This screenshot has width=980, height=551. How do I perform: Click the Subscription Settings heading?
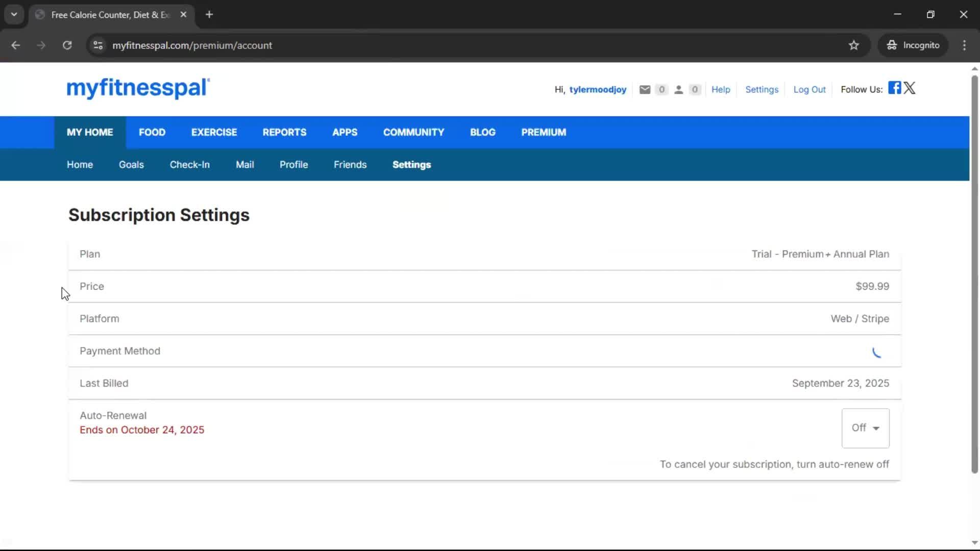coord(159,215)
